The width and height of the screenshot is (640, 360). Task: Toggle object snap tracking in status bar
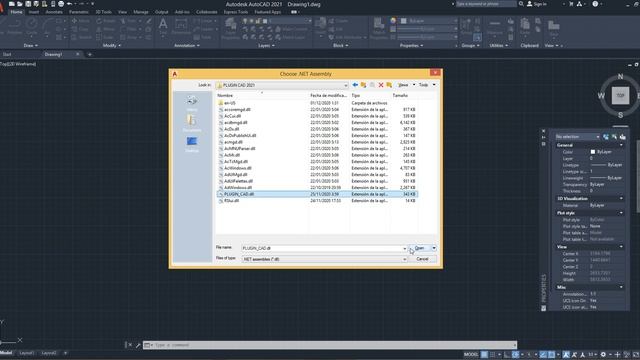[x=543, y=354]
